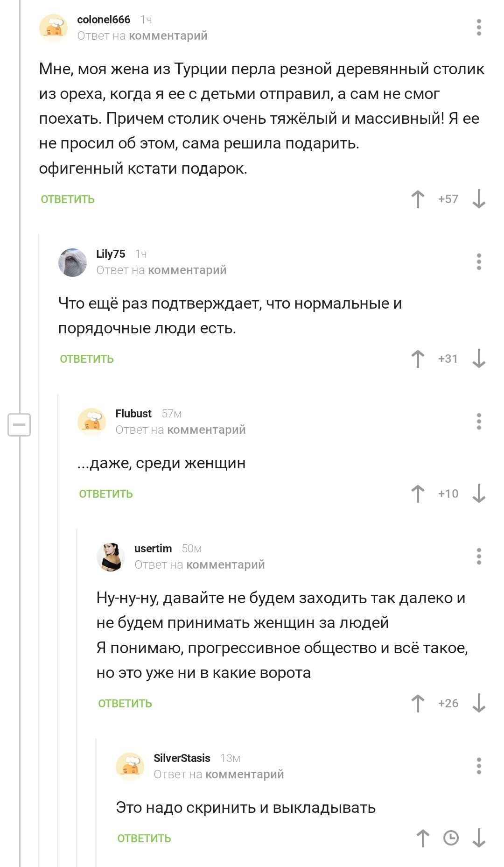
Task: Upvote usertim's comment
Action: coord(418,704)
